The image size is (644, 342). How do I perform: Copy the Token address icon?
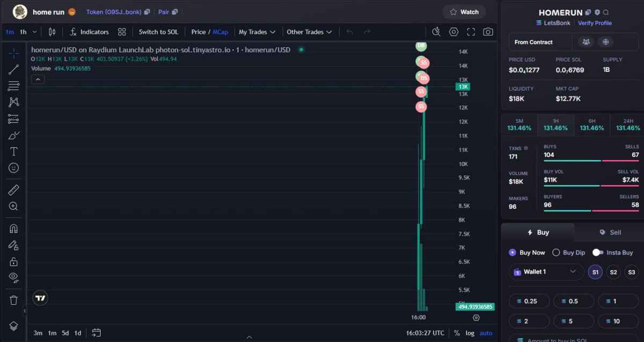click(147, 12)
